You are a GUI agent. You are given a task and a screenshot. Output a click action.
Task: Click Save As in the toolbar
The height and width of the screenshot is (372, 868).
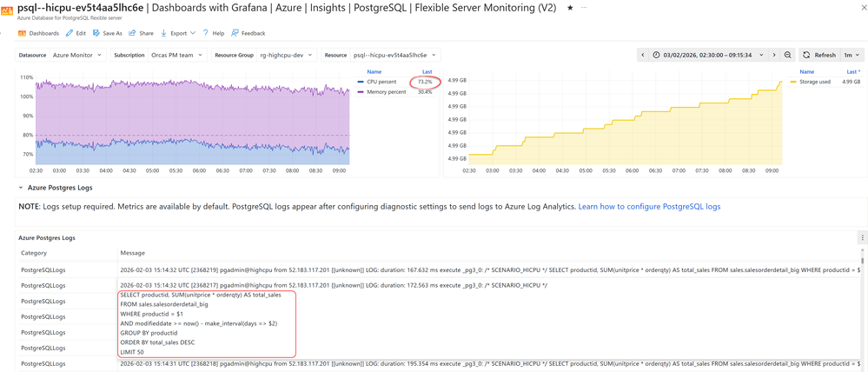pyautogui.click(x=108, y=33)
